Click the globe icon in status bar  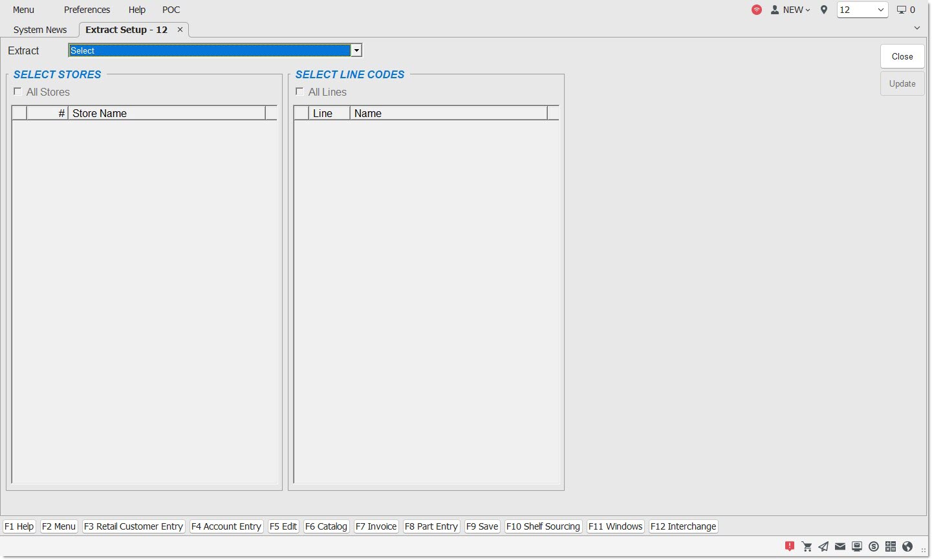coord(907,546)
